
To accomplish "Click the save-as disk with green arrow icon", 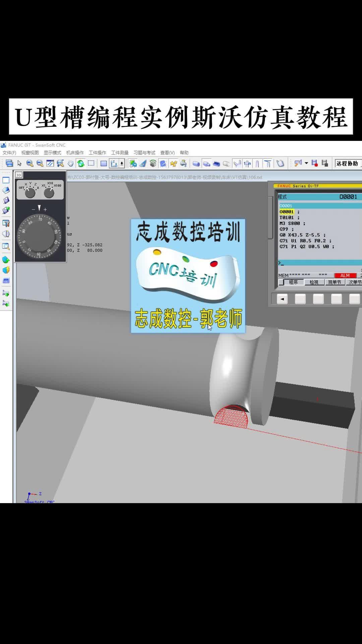I will point(6,210).
